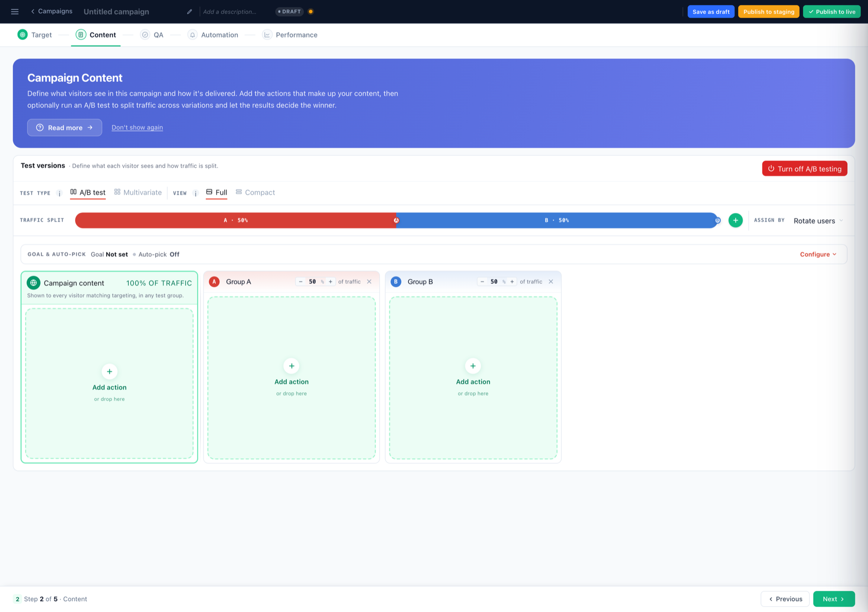Screen dimensions: 868x612
Task: Add action to Group A
Action: (x=291, y=378)
